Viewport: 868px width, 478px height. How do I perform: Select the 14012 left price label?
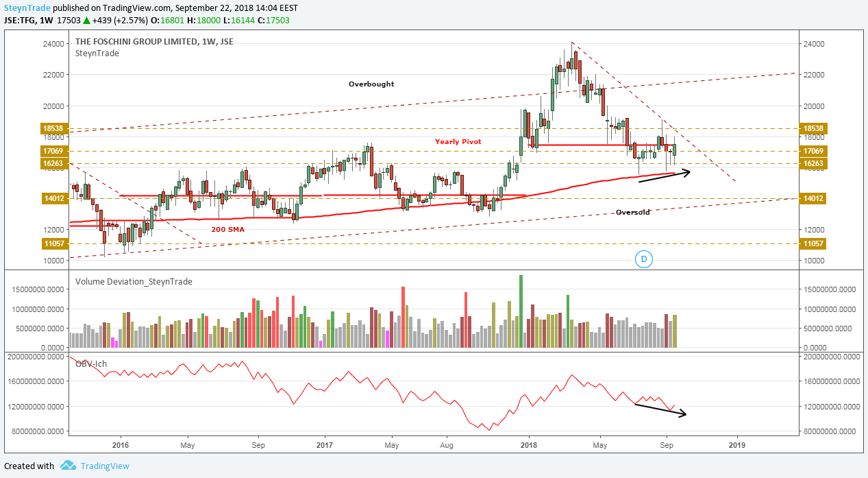point(56,198)
